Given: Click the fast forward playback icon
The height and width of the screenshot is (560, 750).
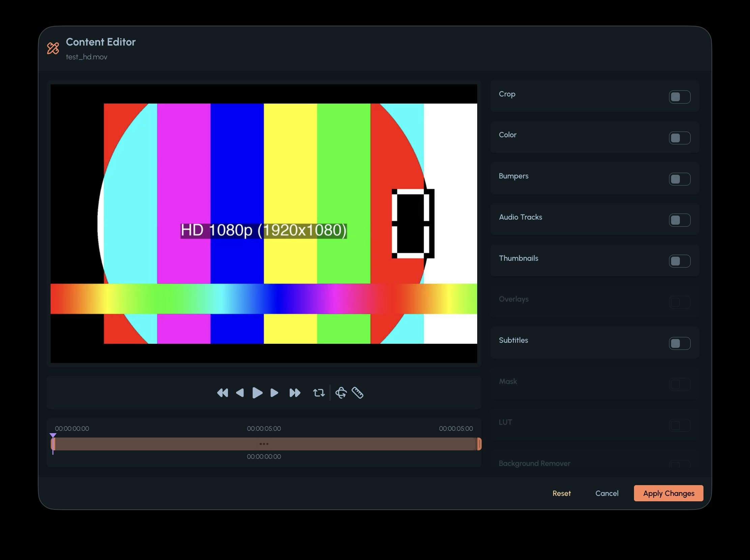Looking at the screenshot, I should click(x=294, y=393).
